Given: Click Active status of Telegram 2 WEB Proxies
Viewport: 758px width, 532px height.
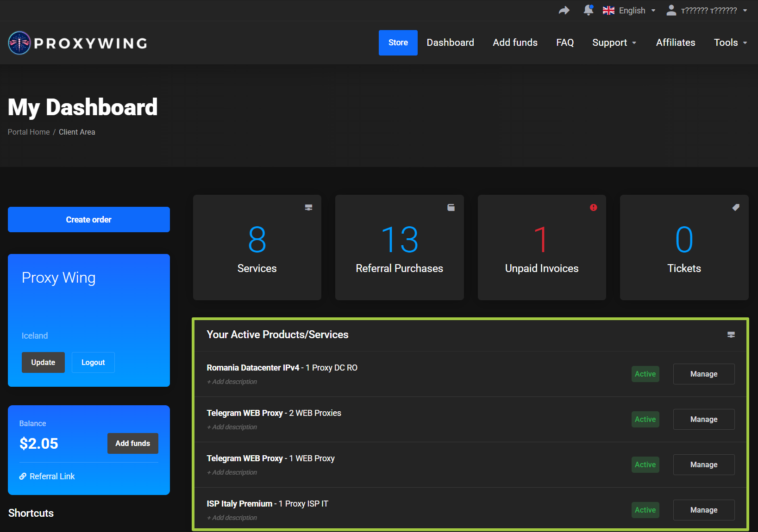Looking at the screenshot, I should click(x=645, y=420).
